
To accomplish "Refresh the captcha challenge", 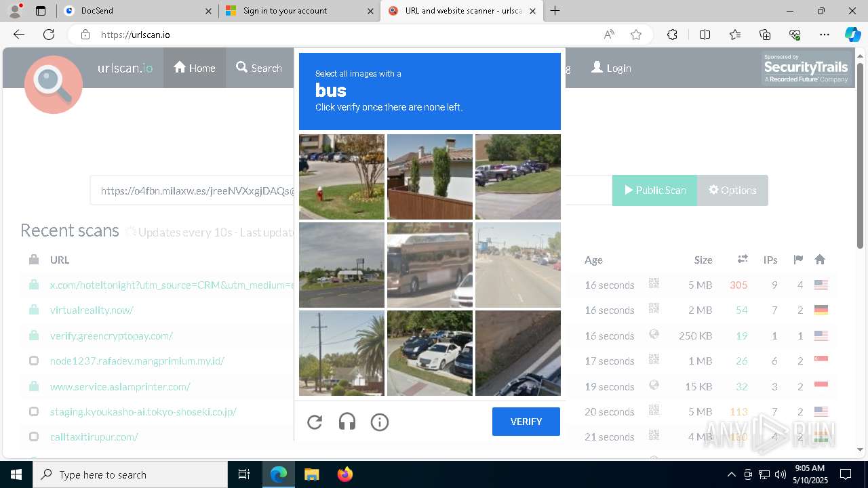I will [x=315, y=422].
